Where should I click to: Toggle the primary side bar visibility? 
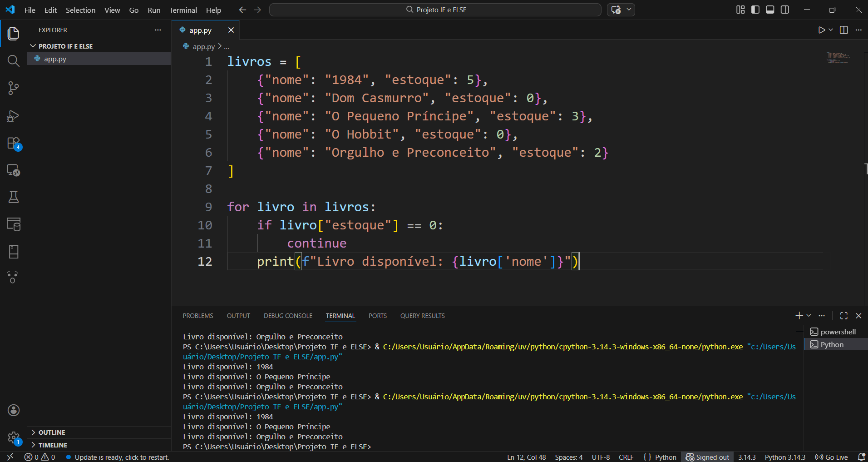point(755,10)
